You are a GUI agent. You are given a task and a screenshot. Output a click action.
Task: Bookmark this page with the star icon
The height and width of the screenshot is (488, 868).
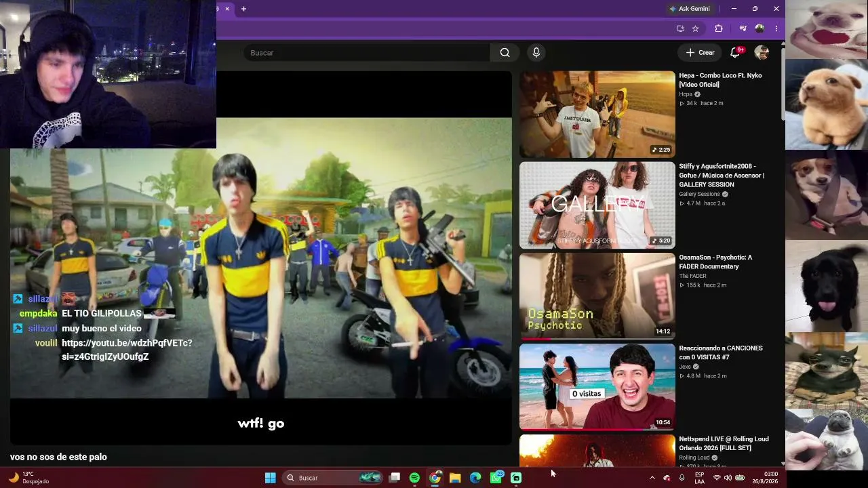pos(695,28)
